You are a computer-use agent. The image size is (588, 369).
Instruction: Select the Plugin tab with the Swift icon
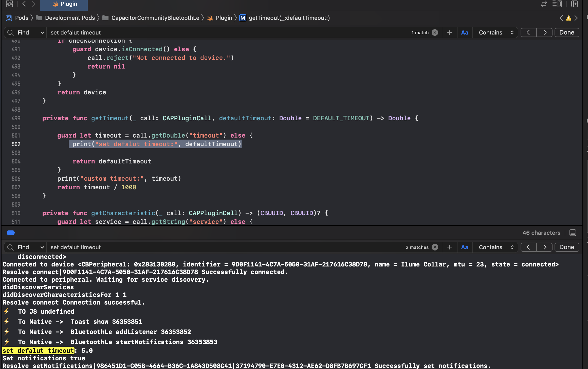pos(64,4)
